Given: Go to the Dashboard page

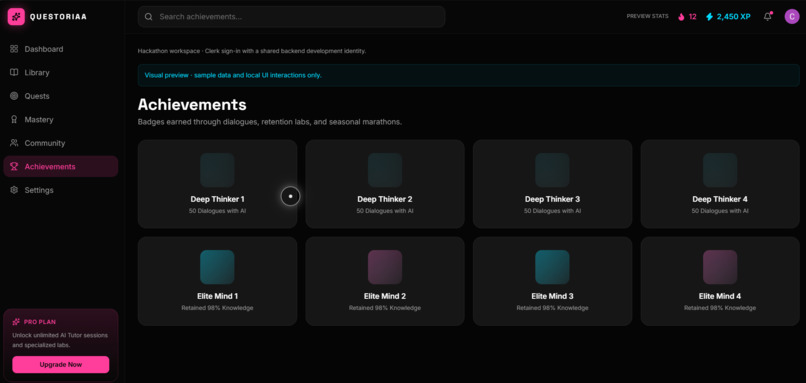Looking at the screenshot, I should point(61,49).
